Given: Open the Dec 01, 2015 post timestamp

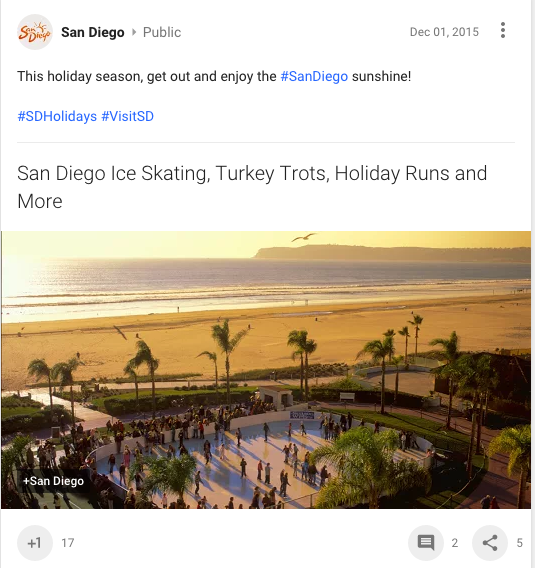Looking at the screenshot, I should (444, 32).
